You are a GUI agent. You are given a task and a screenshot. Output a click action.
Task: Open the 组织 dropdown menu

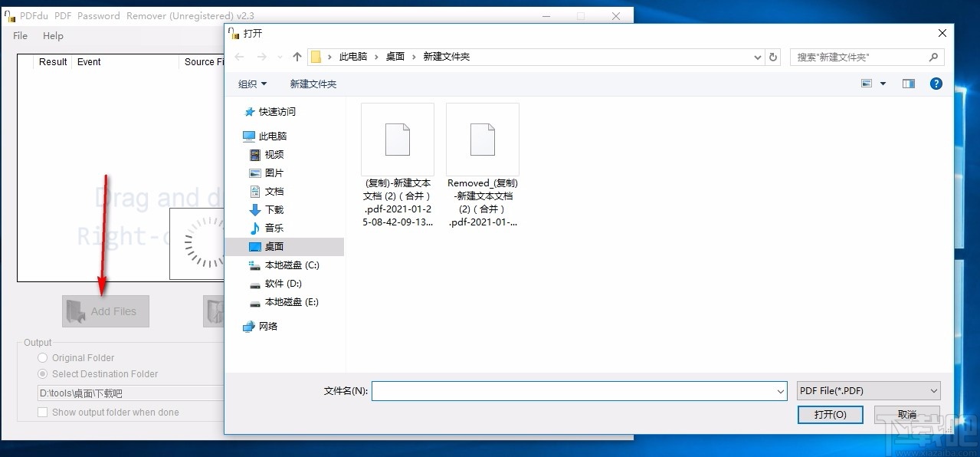[251, 84]
